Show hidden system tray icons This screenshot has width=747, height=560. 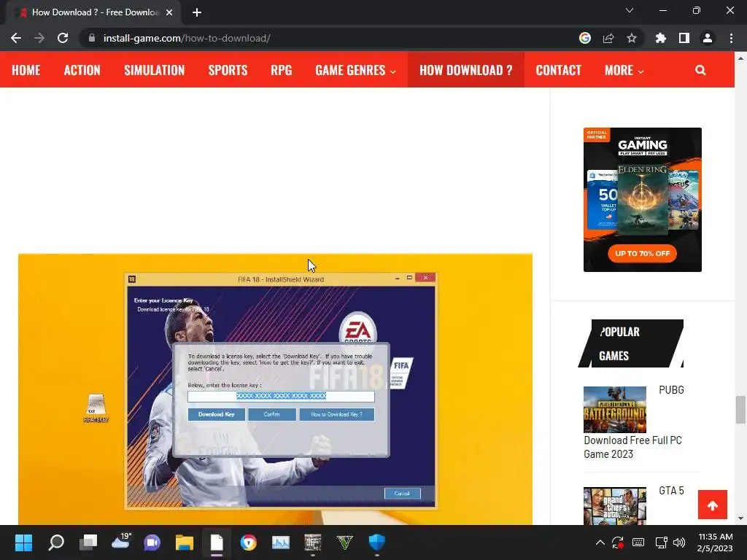tap(600, 542)
